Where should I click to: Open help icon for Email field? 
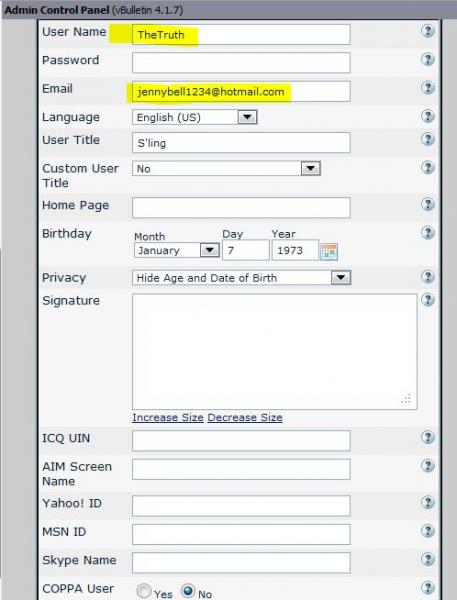click(428, 88)
